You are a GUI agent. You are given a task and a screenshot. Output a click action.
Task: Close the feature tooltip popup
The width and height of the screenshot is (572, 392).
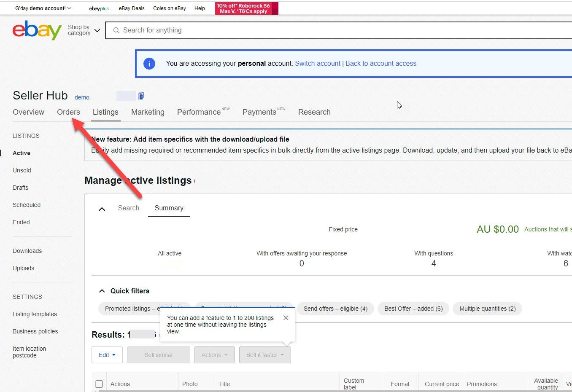[x=286, y=318]
